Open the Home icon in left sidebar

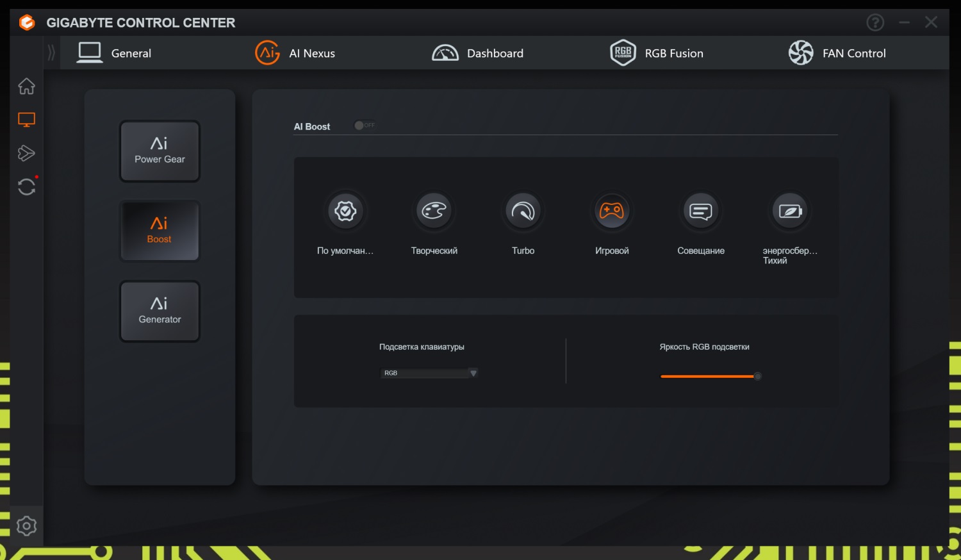(x=26, y=86)
